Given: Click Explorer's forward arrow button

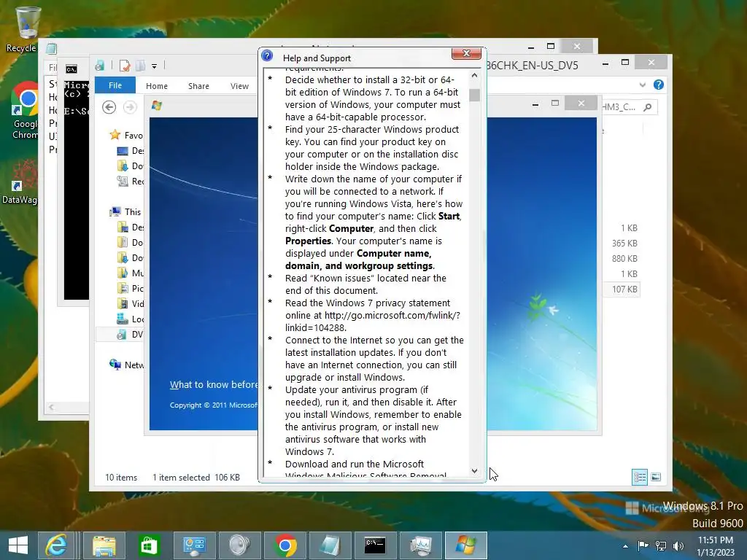Looking at the screenshot, I should 130,108.
